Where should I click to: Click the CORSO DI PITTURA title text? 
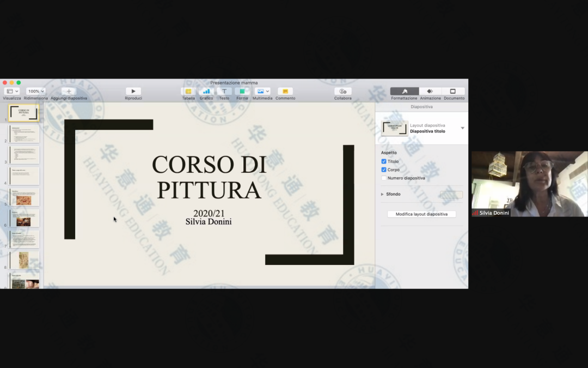click(x=209, y=177)
